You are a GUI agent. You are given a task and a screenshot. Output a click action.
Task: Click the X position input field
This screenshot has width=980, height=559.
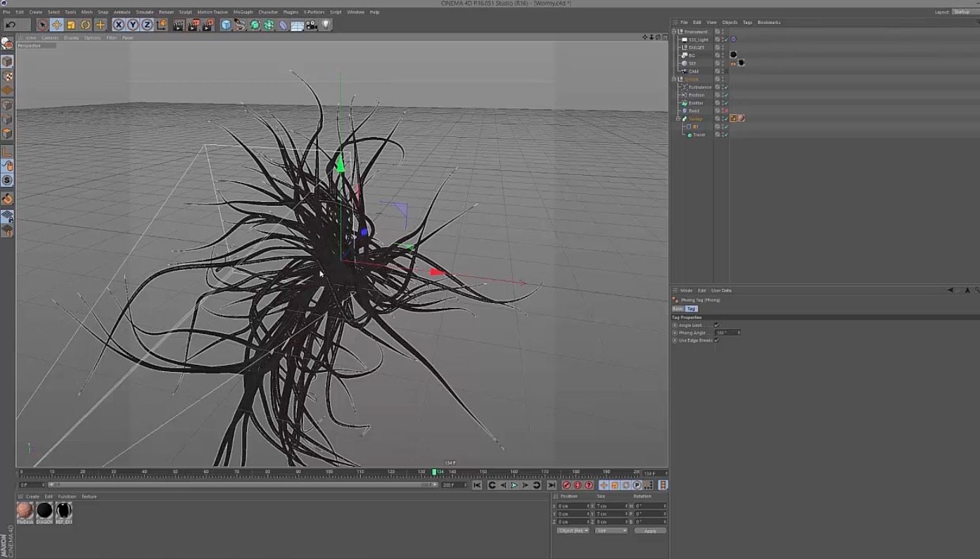573,506
